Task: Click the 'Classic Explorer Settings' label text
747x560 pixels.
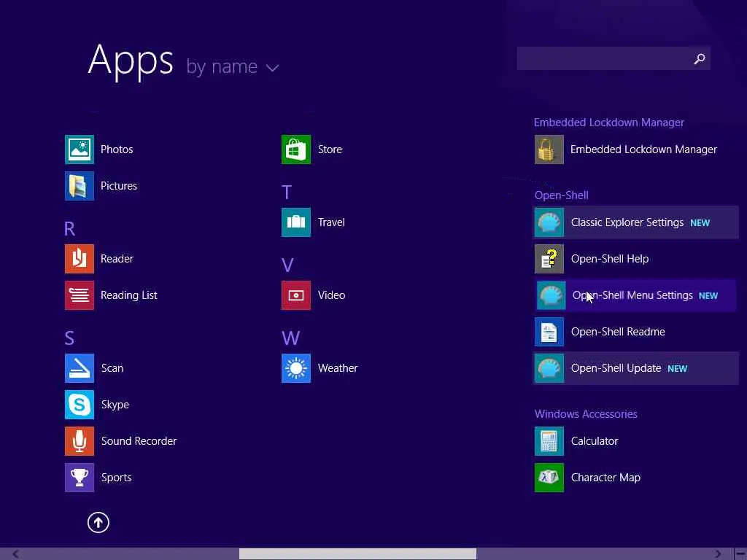Action: (x=627, y=222)
